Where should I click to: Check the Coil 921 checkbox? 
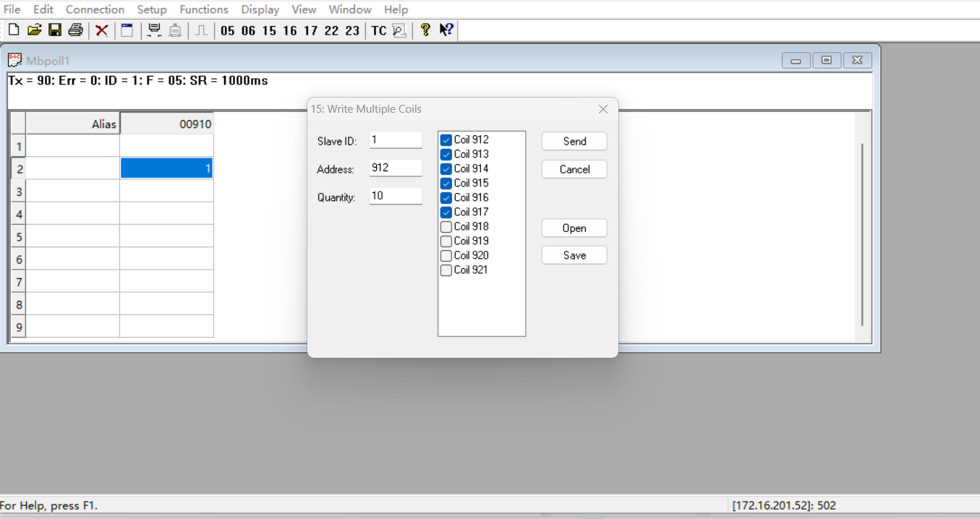446,270
